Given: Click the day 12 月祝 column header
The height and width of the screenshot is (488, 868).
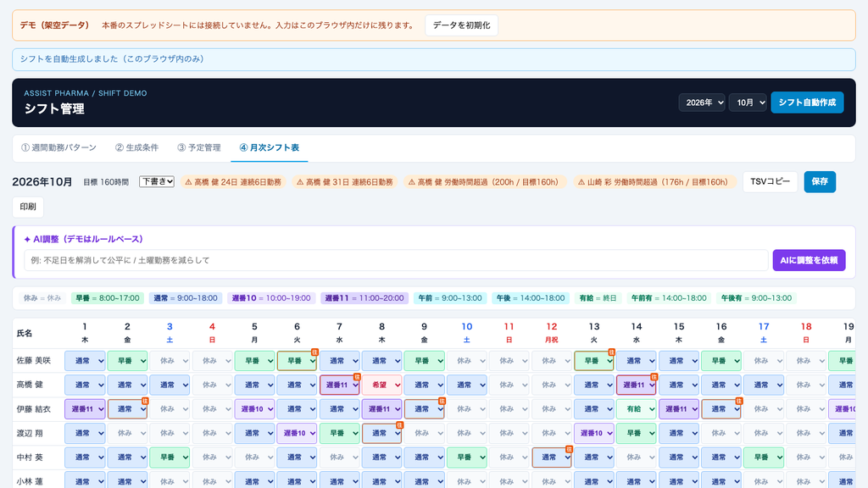Looking at the screenshot, I should pyautogui.click(x=551, y=333).
